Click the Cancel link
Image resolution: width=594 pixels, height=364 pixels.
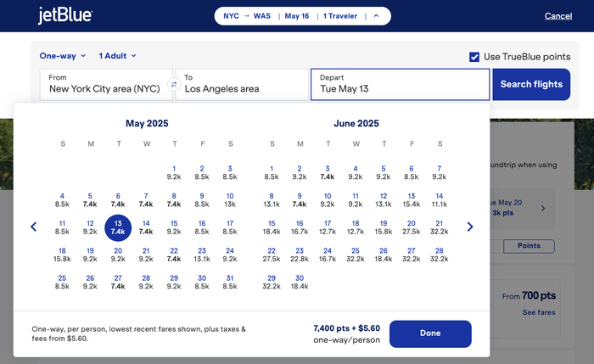tap(558, 16)
